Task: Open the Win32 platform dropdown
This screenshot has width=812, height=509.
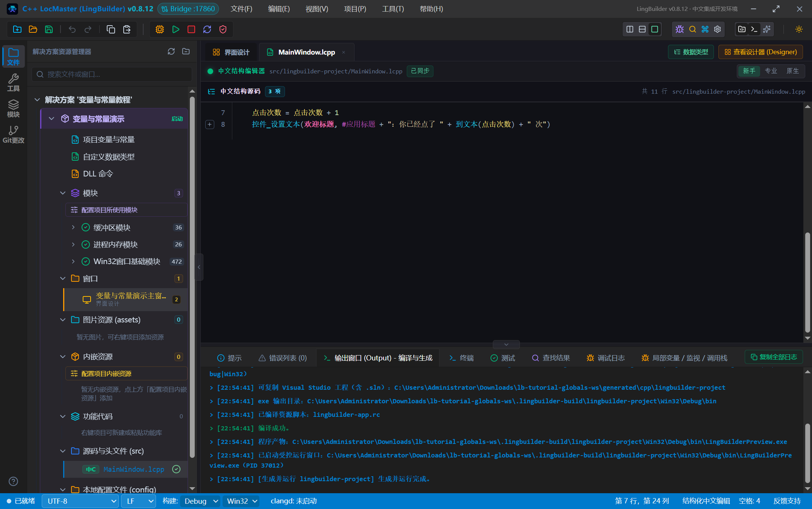Action: coord(242,501)
